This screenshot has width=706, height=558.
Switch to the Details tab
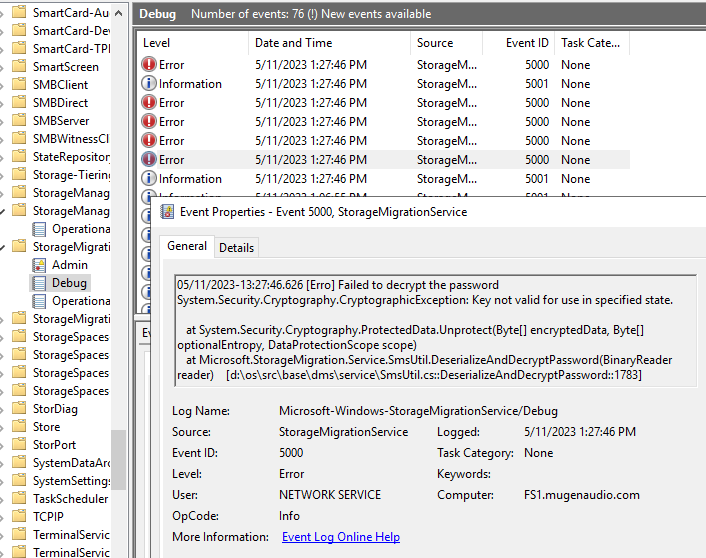pos(236,248)
